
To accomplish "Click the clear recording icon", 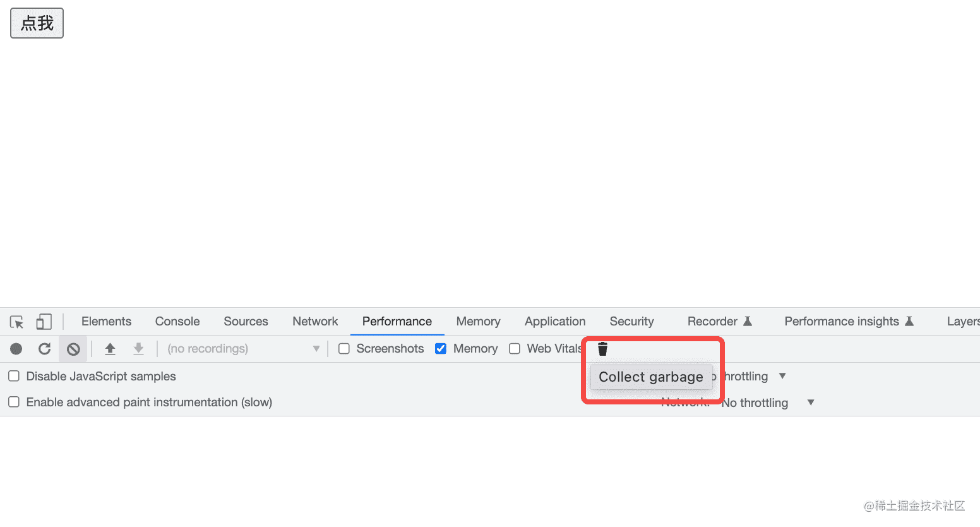I will 73,349.
